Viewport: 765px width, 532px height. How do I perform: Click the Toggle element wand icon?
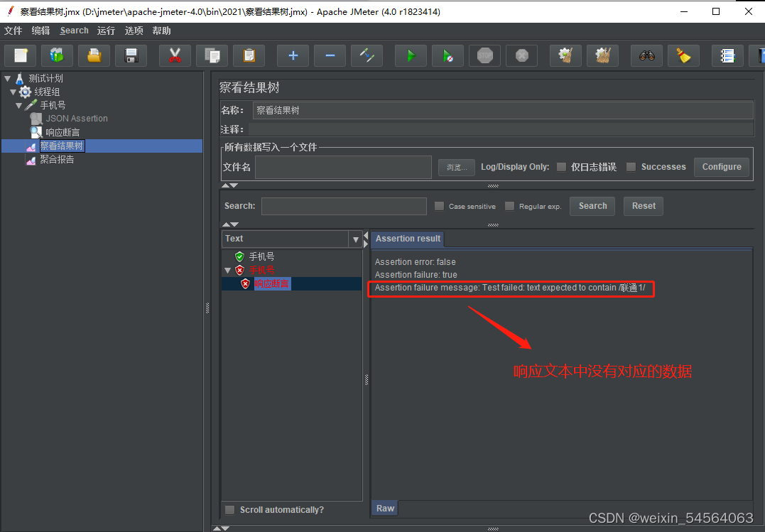(367, 55)
